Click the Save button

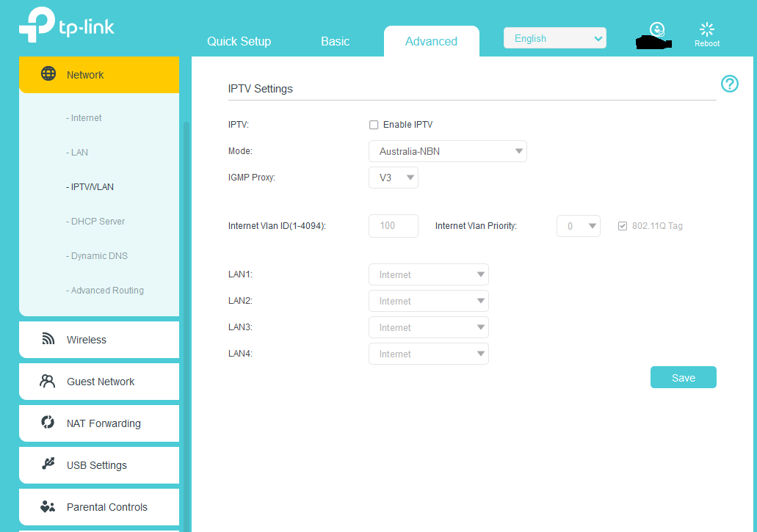point(683,377)
